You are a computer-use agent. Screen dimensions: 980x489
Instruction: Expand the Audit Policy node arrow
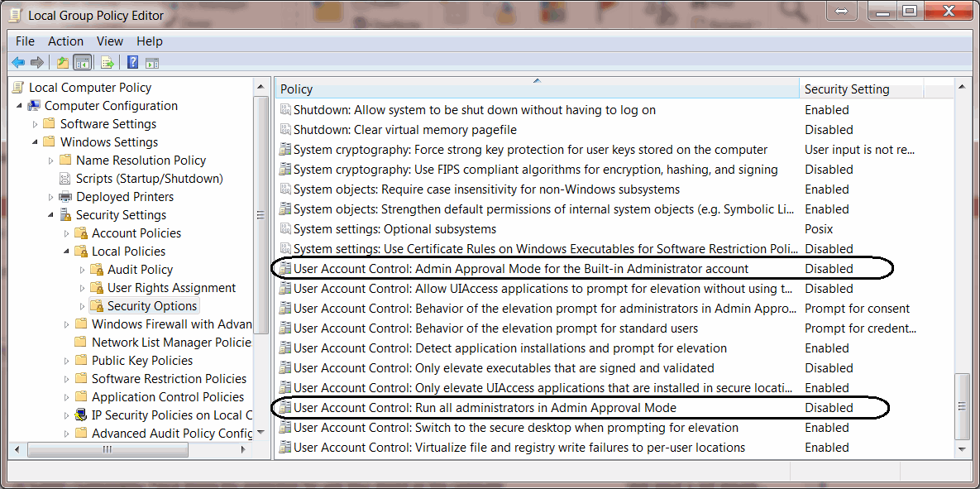pyautogui.click(x=82, y=270)
